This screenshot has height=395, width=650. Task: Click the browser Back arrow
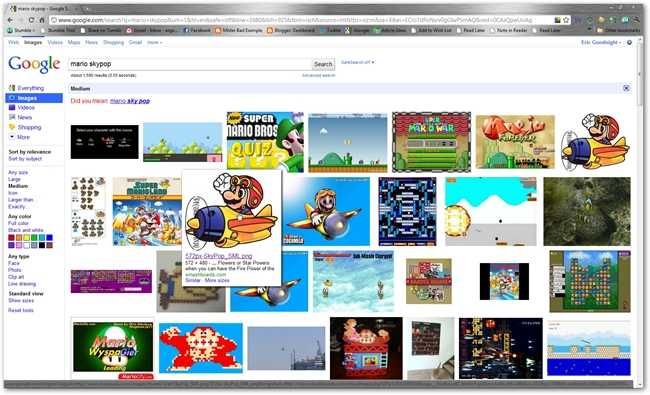point(10,20)
